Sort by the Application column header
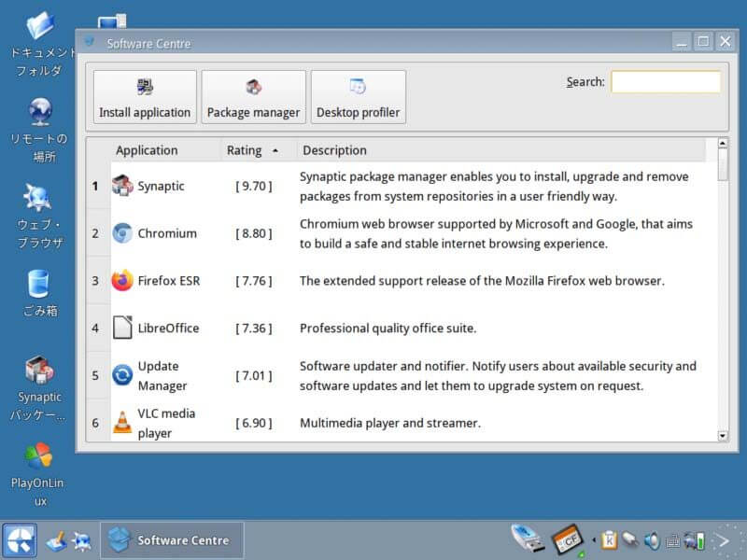Viewport: 747px width, 560px height. [147, 150]
